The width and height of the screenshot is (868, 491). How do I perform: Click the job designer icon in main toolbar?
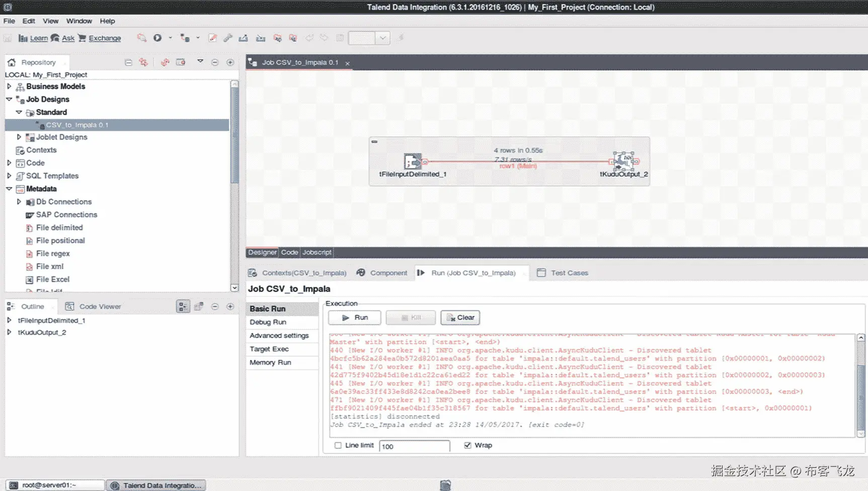(x=185, y=38)
